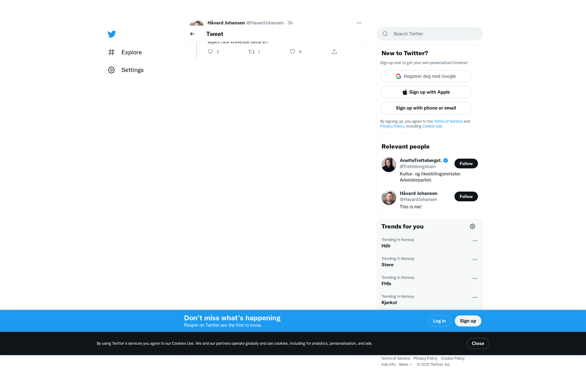This screenshot has width=586, height=392.
Task: Sign up with Apple
Action: [426, 92]
